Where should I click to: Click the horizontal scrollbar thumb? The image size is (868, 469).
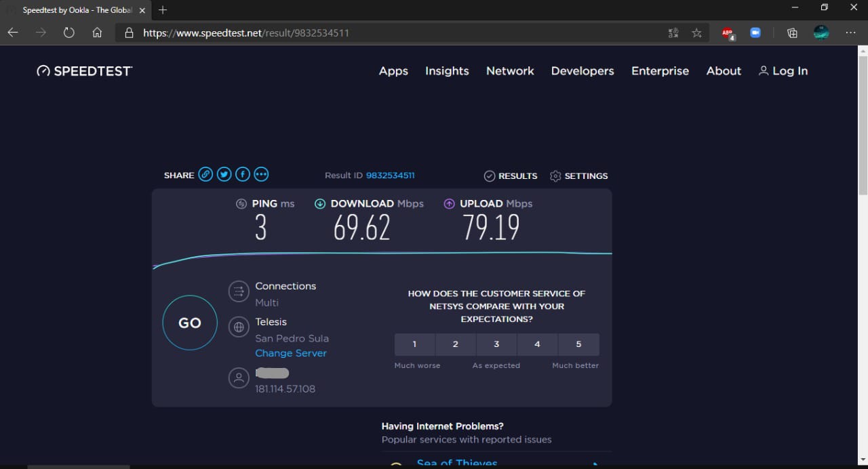(78, 466)
